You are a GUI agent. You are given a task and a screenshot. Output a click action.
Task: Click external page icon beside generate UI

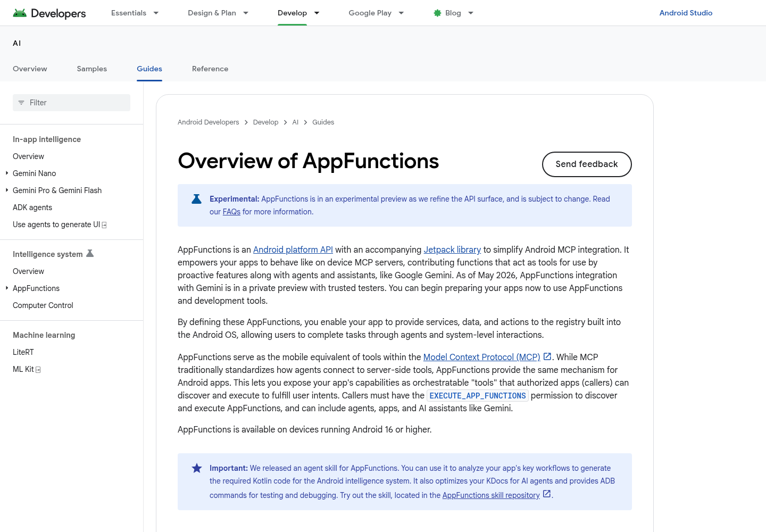point(104,225)
